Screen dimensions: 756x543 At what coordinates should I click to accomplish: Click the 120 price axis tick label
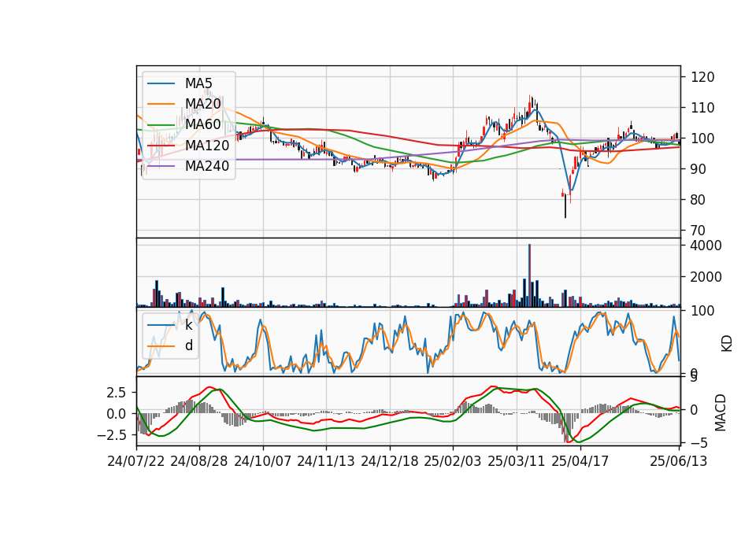pyautogui.click(x=702, y=77)
